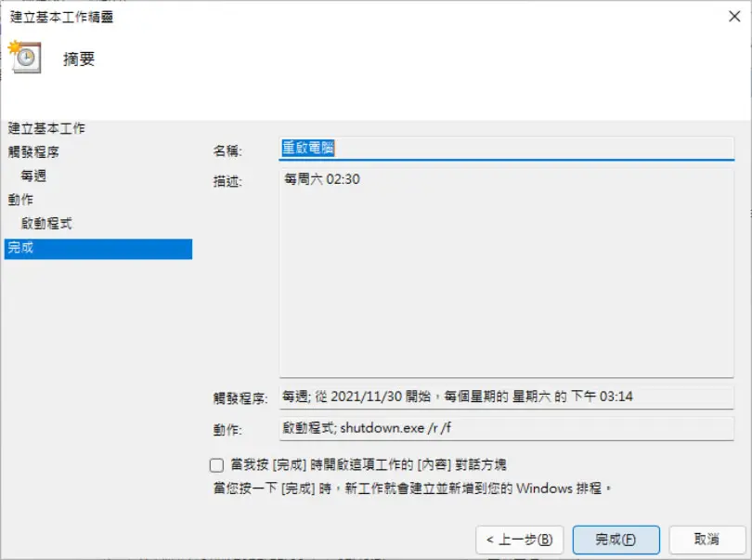The width and height of the screenshot is (752, 560).
Task: Click the 完成(F) finish button
Action: (x=616, y=540)
